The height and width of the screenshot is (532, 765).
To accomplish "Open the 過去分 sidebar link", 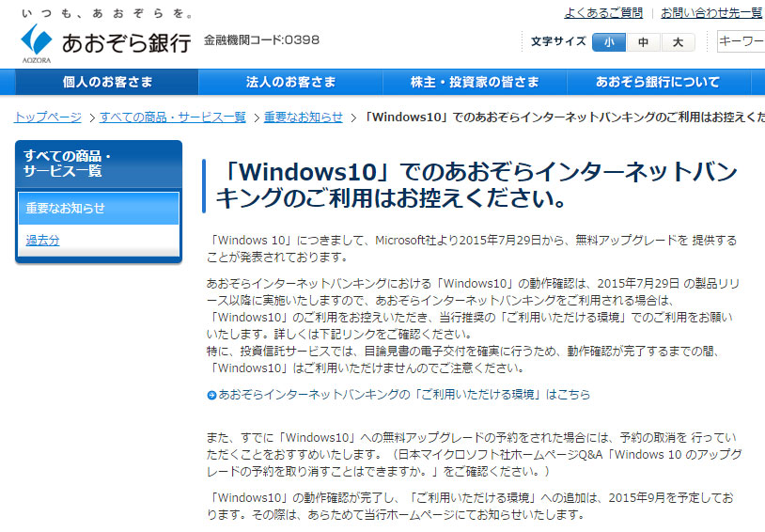I will [42, 241].
